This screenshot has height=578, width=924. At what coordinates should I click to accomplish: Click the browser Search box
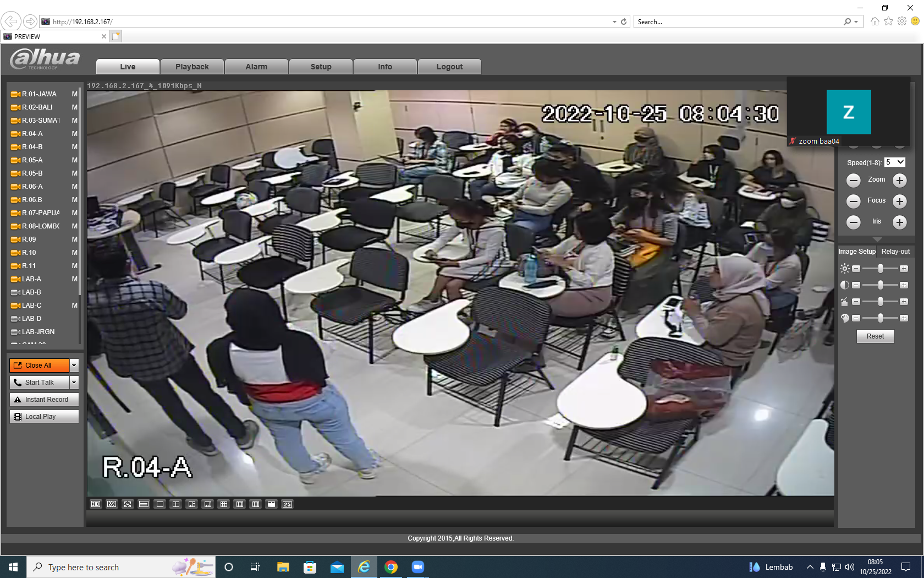tap(739, 22)
